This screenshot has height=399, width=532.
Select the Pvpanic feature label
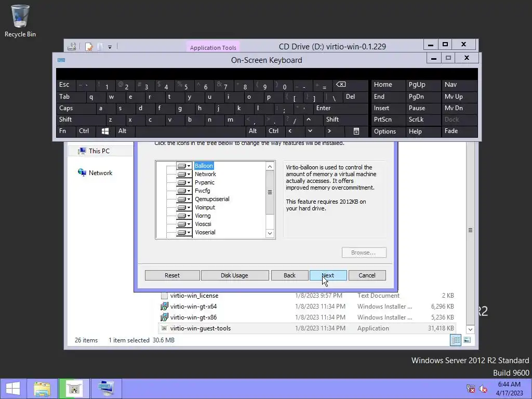pyautogui.click(x=204, y=182)
